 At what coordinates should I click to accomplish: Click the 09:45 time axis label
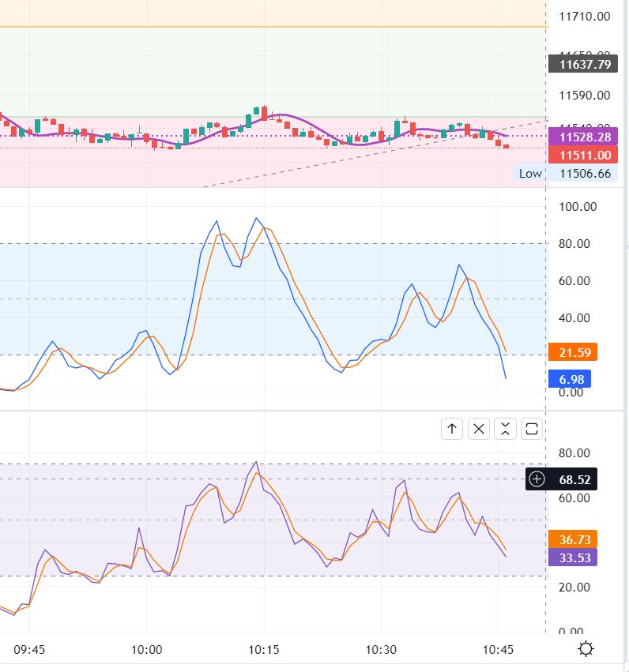pyautogui.click(x=29, y=650)
